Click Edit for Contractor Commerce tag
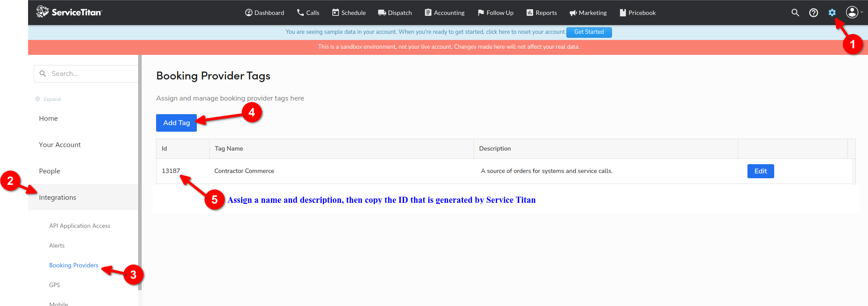Image resolution: width=868 pixels, height=306 pixels. coord(761,171)
